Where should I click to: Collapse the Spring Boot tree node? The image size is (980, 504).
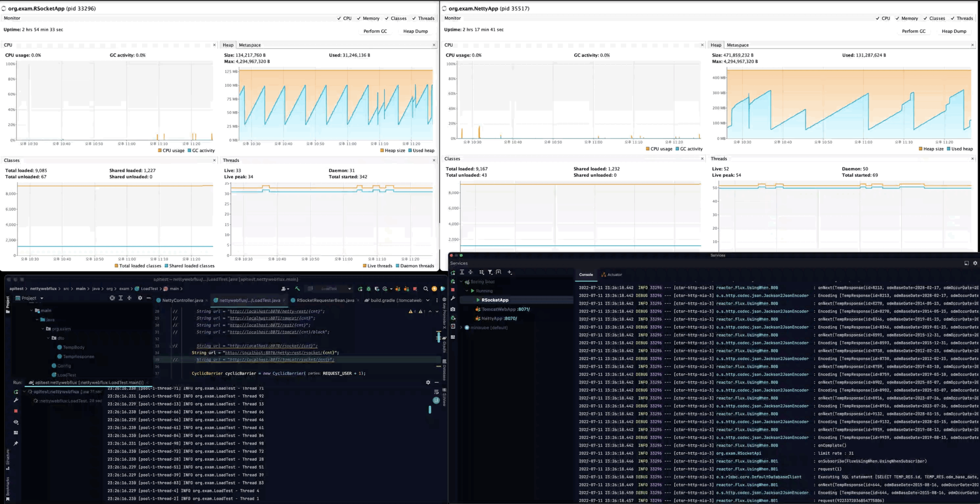(461, 282)
